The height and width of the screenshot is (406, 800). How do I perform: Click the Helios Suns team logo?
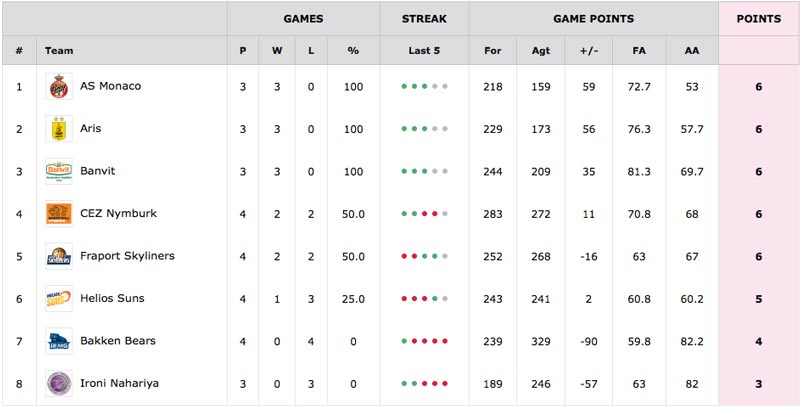pos(59,298)
